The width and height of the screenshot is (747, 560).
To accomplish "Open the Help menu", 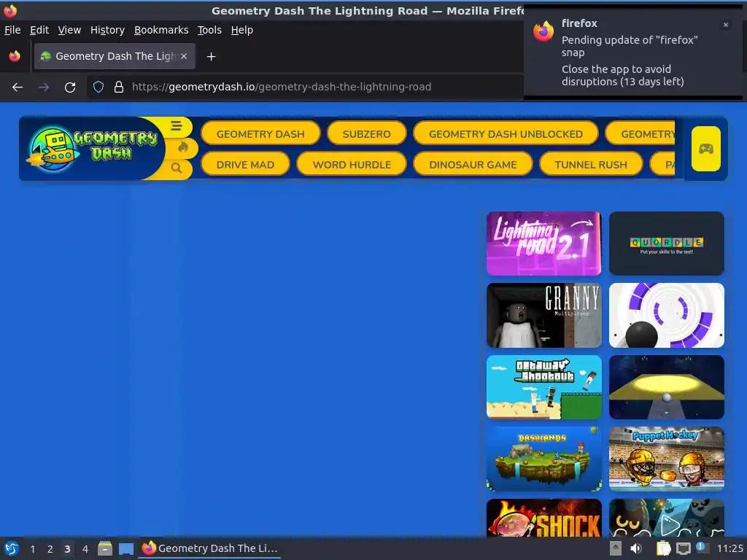I will click(242, 30).
